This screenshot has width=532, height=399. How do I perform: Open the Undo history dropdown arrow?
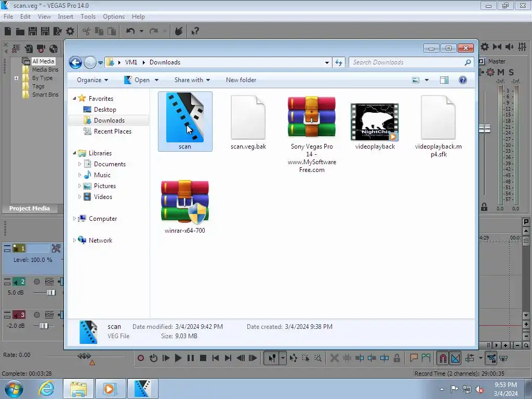tap(141, 31)
